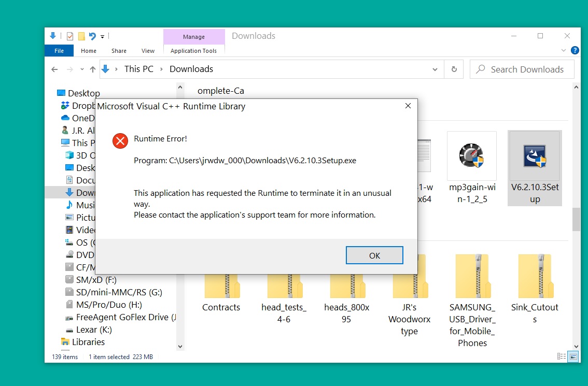This screenshot has width=588, height=386.
Task: Click OK in the Runtime Error dialog
Action: point(374,255)
